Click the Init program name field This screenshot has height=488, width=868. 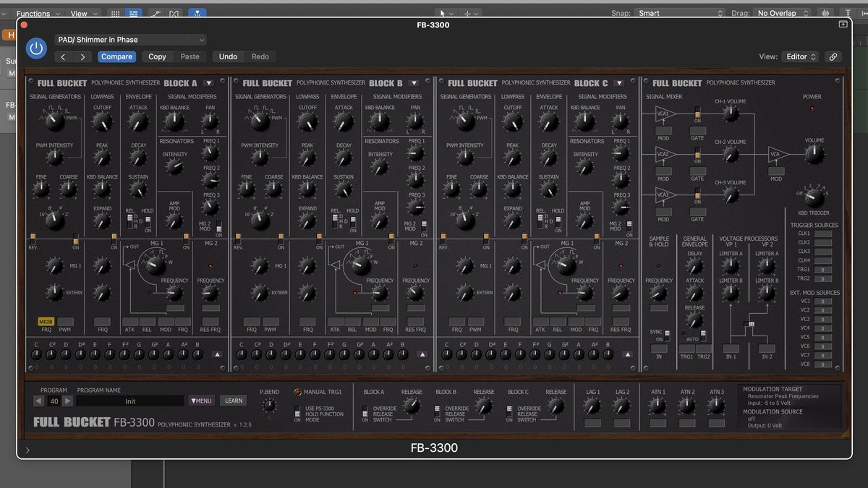point(130,401)
